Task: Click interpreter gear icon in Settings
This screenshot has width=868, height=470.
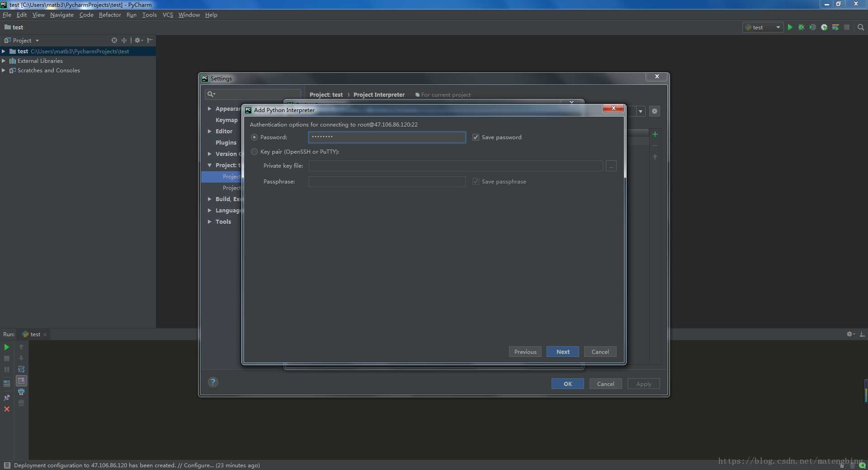Action: [655, 111]
